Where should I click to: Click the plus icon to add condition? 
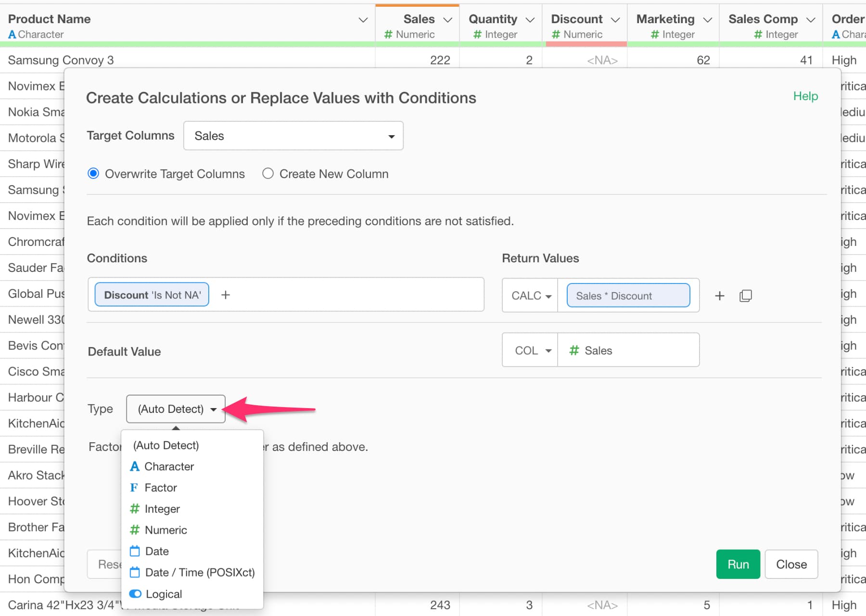(x=225, y=295)
